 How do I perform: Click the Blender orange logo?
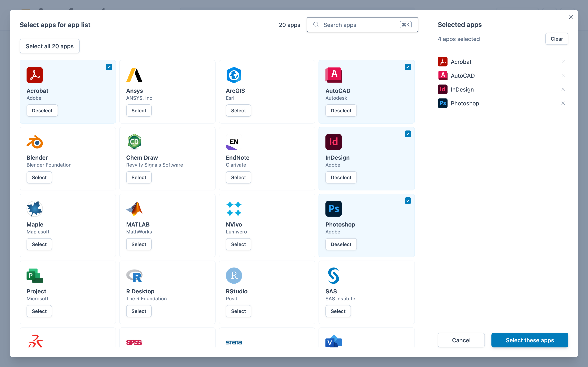tap(35, 142)
